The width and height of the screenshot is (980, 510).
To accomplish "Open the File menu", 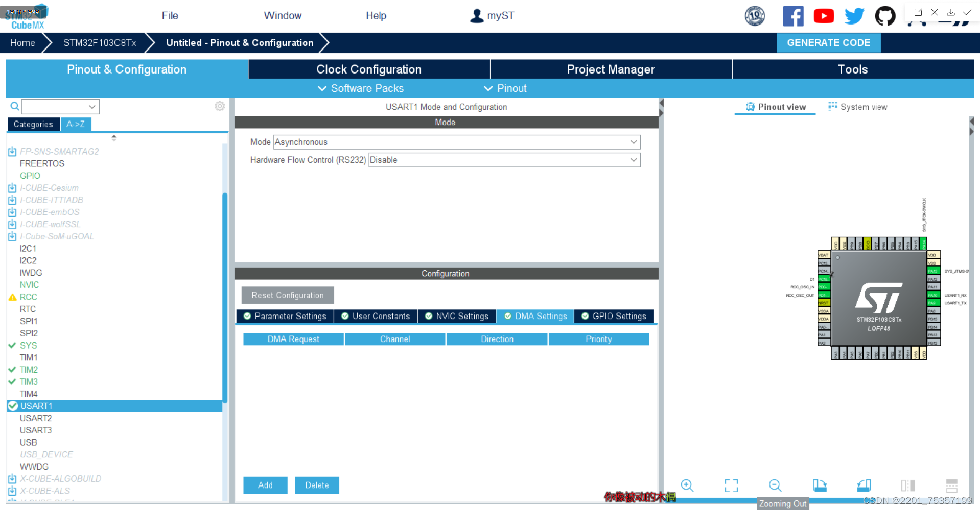I will tap(170, 16).
